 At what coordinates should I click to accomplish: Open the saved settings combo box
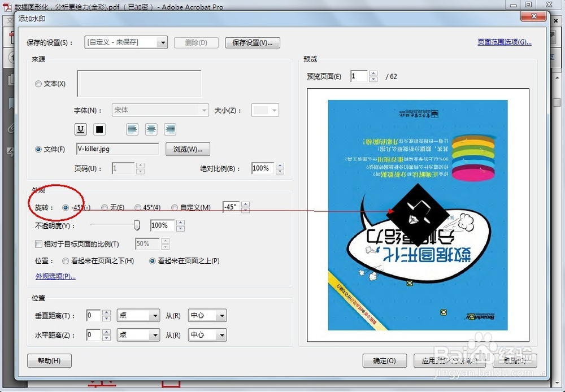[126, 42]
